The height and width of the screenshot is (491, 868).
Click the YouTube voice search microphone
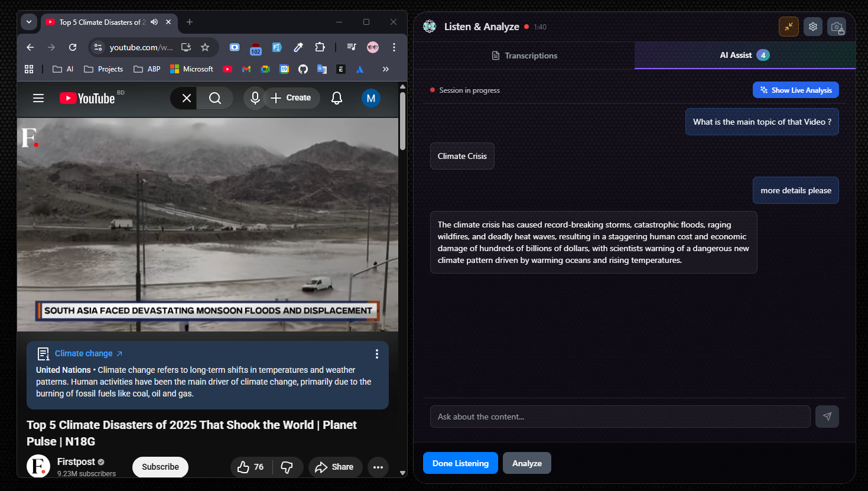coord(255,98)
